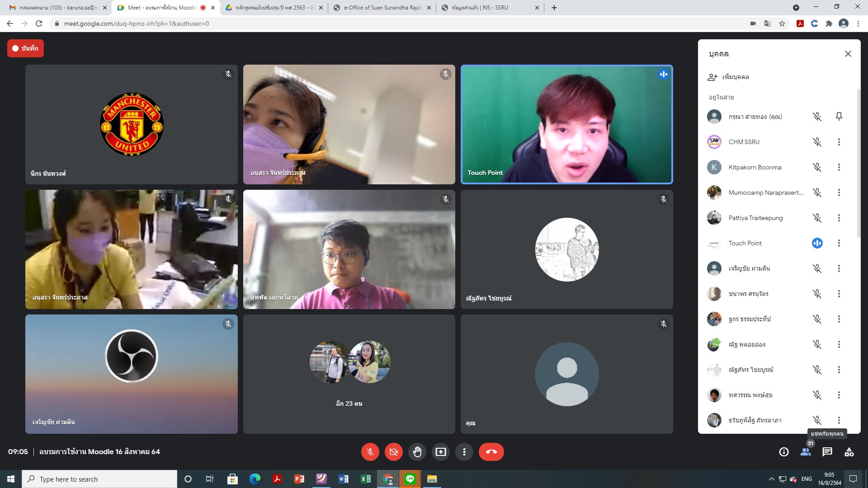
Task: Click the red recording indicator button
Action: 25,48
